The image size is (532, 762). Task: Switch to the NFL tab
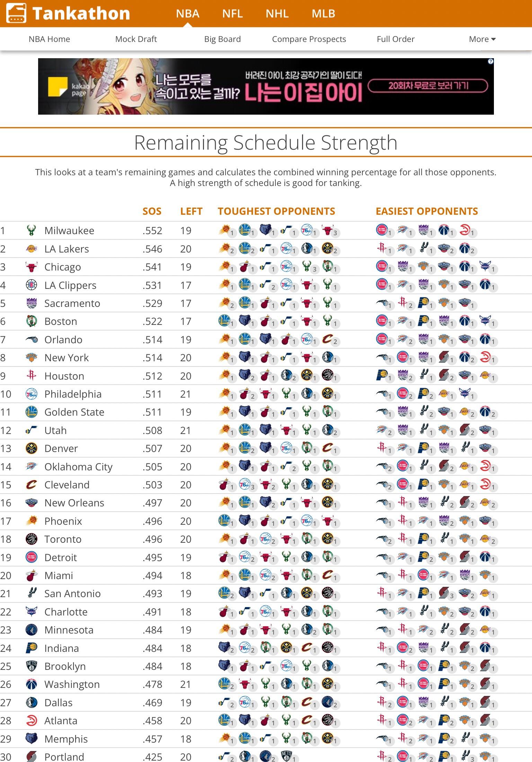232,14
